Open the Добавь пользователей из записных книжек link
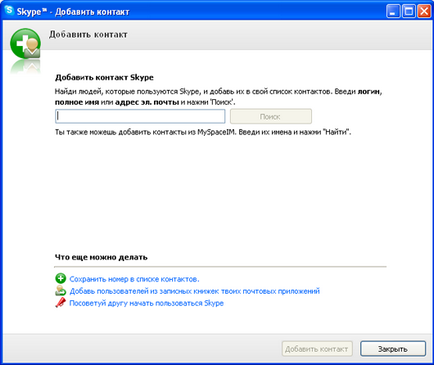The image size is (434, 365). pos(194,291)
